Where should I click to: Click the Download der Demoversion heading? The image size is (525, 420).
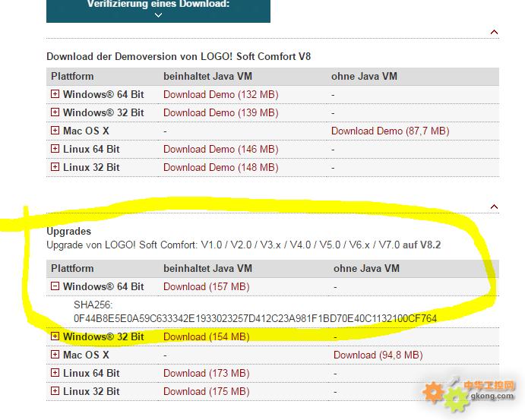(x=179, y=56)
